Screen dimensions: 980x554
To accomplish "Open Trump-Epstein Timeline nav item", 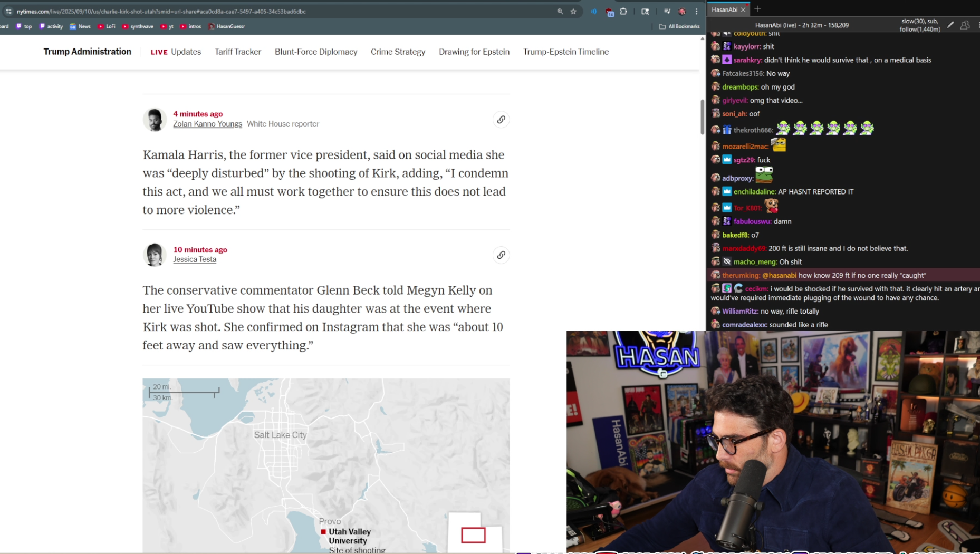I will [566, 52].
